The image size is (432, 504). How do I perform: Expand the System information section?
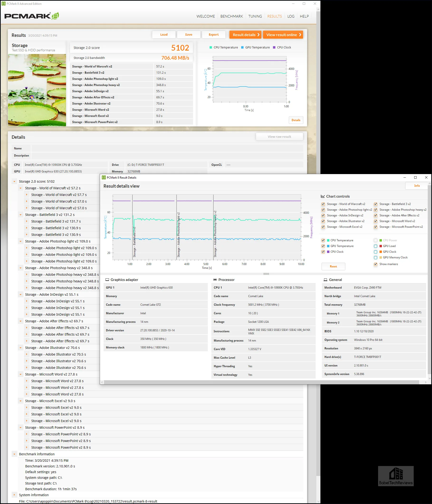14,495
